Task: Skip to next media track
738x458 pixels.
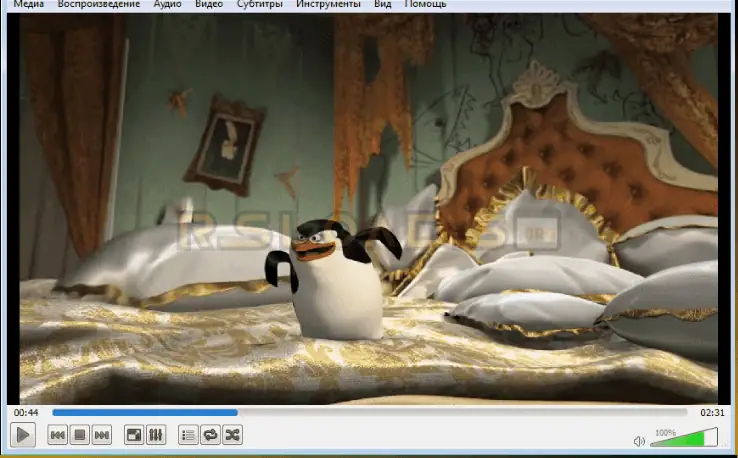Action: [x=102, y=435]
